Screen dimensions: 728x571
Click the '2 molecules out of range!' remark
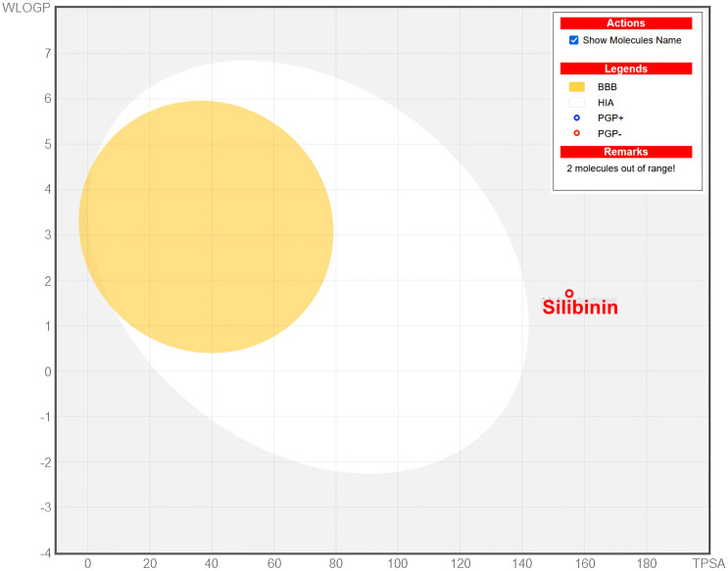621,168
